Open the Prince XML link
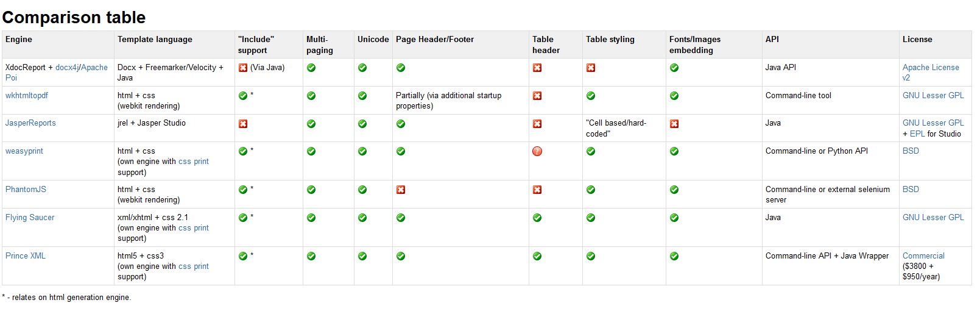The width and height of the screenshot is (980, 311). click(26, 256)
